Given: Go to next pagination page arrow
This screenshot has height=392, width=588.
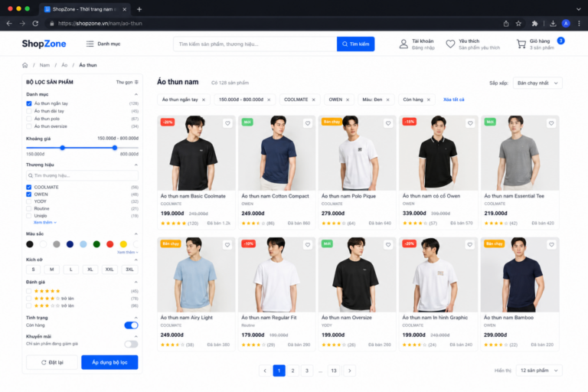Looking at the screenshot, I should (x=349, y=371).
